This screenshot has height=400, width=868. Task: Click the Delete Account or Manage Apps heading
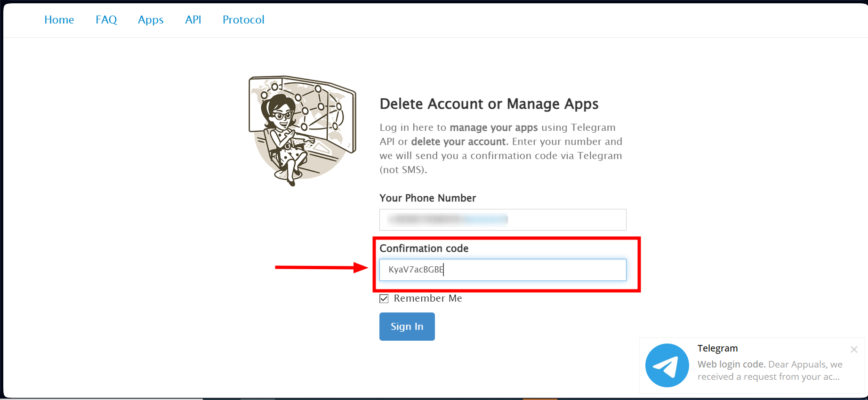pos(489,104)
